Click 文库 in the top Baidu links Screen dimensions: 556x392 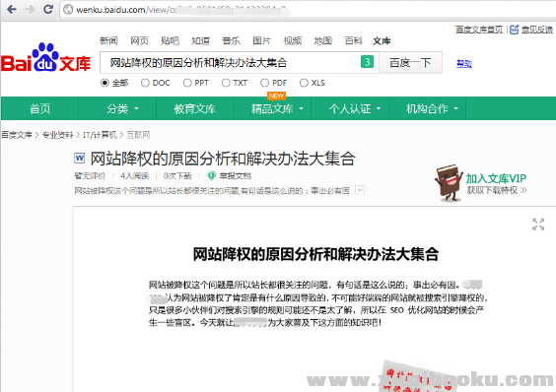coord(382,40)
